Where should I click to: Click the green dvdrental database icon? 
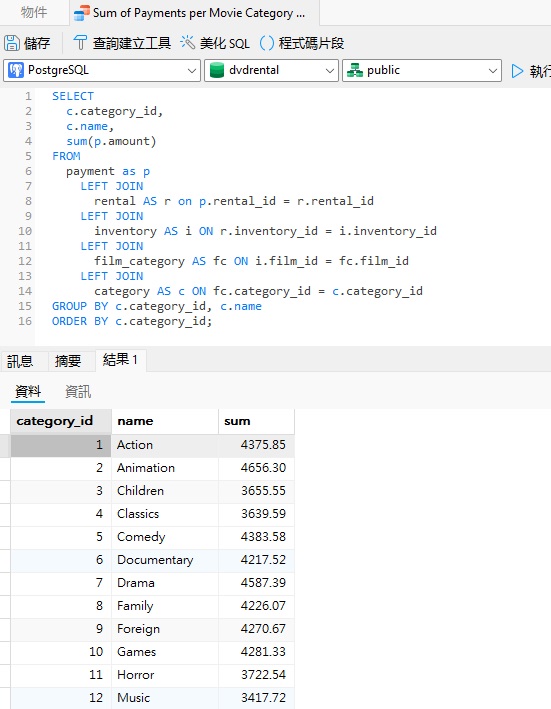click(217, 71)
